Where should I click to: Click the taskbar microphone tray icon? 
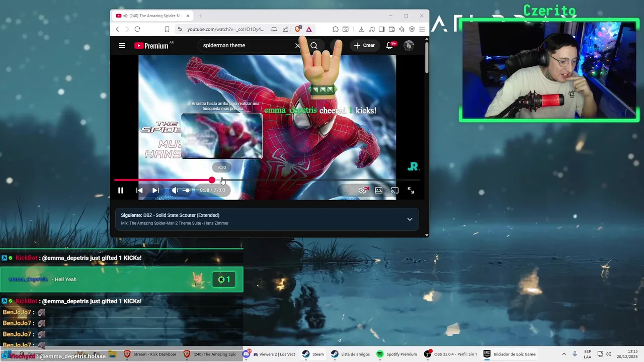pyautogui.click(x=575, y=354)
